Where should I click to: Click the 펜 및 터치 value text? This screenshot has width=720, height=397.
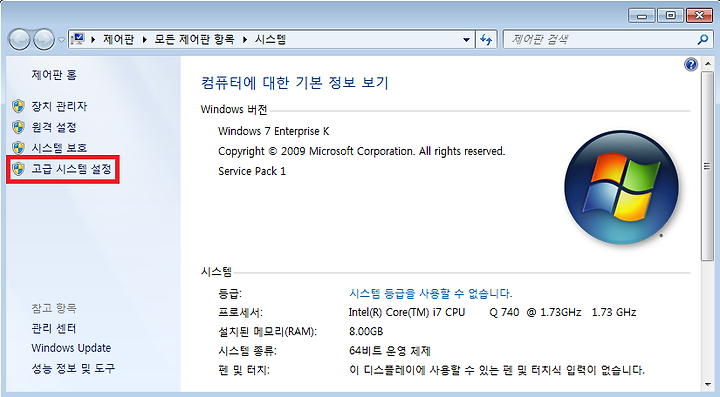click(x=497, y=370)
